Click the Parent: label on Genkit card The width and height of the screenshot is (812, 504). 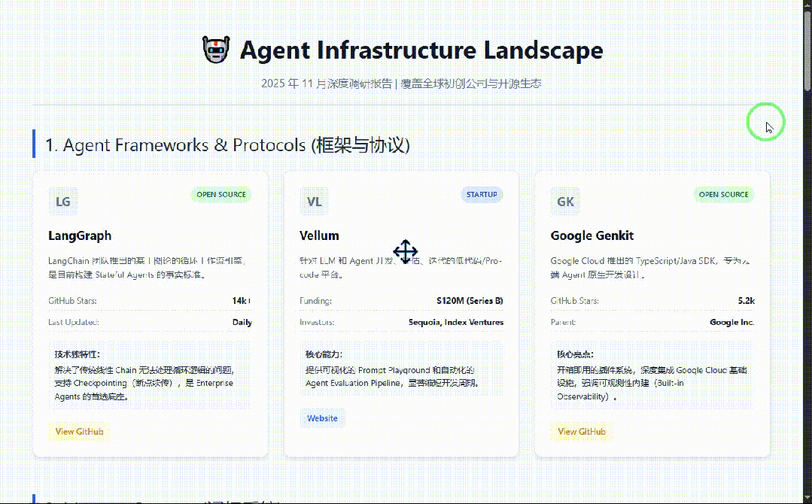tap(563, 322)
